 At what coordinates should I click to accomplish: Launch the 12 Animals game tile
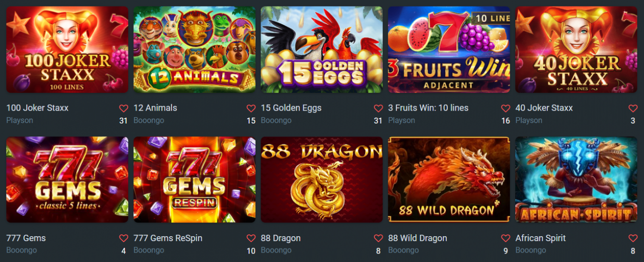point(195,50)
